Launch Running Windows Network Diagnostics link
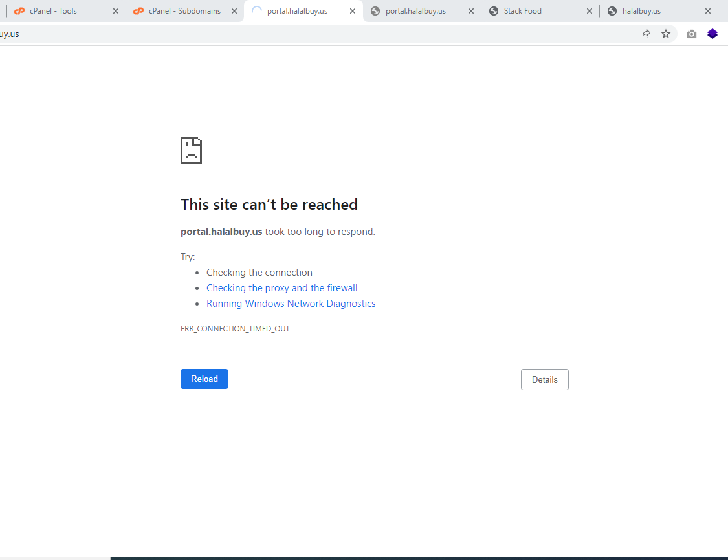 click(291, 304)
